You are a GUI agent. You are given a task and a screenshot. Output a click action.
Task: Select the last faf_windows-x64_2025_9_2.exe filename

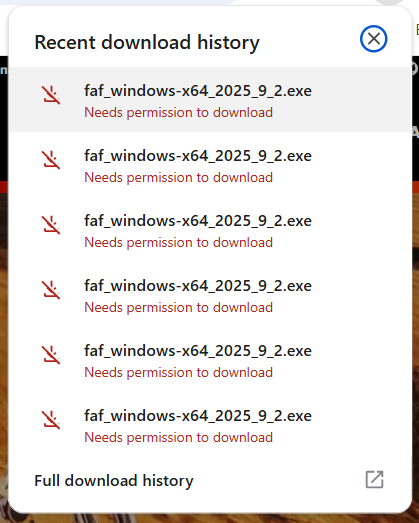coord(198,416)
